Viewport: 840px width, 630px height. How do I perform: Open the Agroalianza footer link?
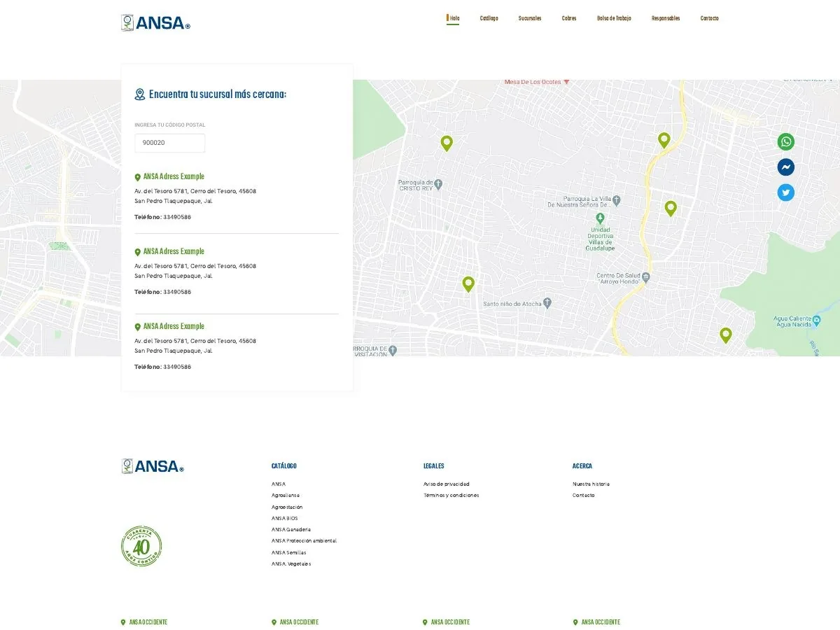point(286,496)
